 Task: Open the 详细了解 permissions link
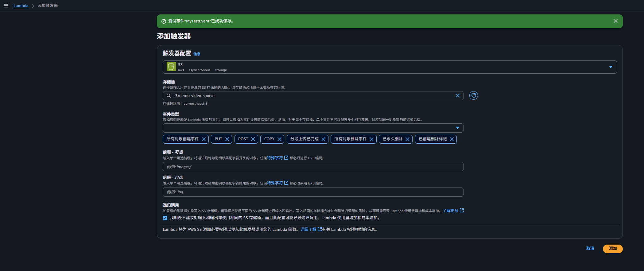(311, 229)
